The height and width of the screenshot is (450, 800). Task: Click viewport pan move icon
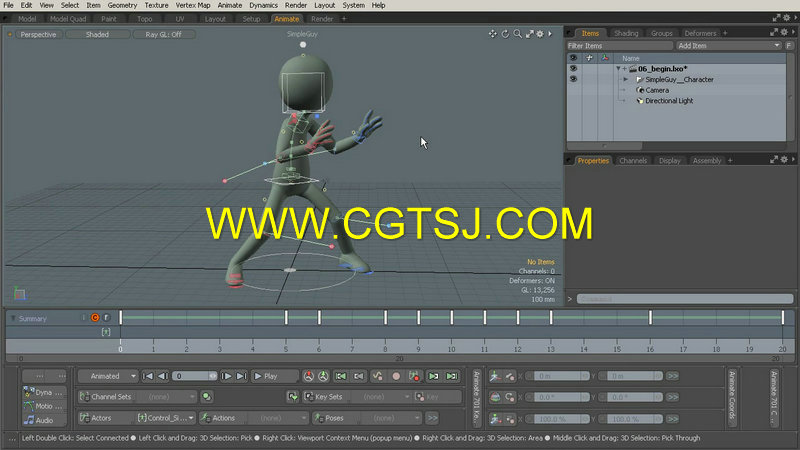coord(492,34)
